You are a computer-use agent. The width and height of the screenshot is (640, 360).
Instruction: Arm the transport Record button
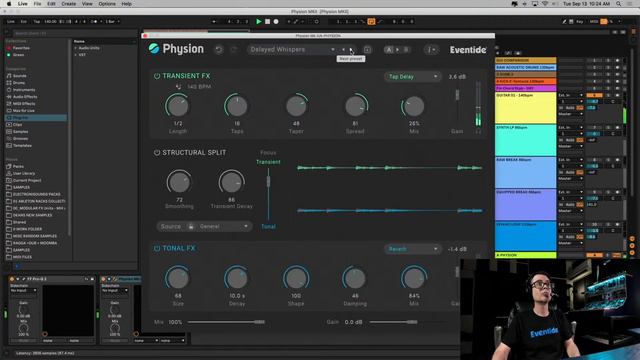[x=276, y=22]
